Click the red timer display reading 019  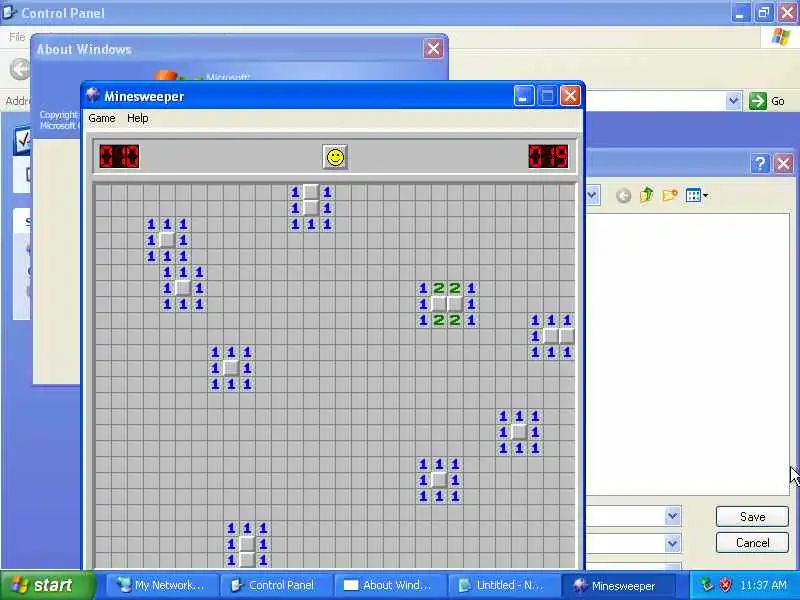click(x=548, y=156)
